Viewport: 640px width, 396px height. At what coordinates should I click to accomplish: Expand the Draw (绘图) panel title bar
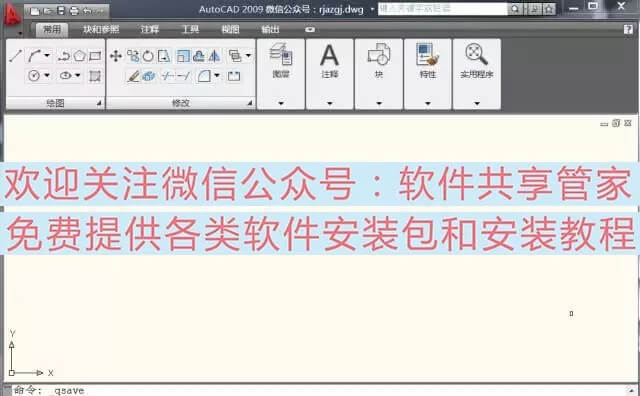coord(55,103)
